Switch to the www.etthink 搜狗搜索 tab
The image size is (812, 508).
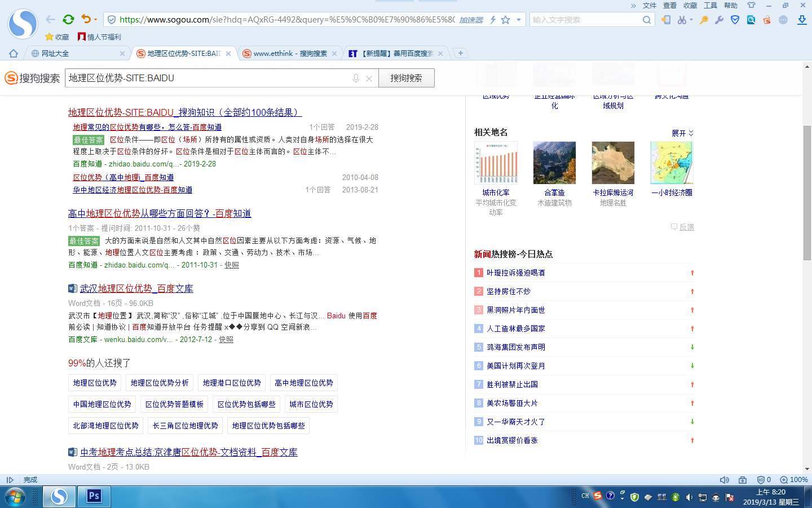click(x=290, y=54)
